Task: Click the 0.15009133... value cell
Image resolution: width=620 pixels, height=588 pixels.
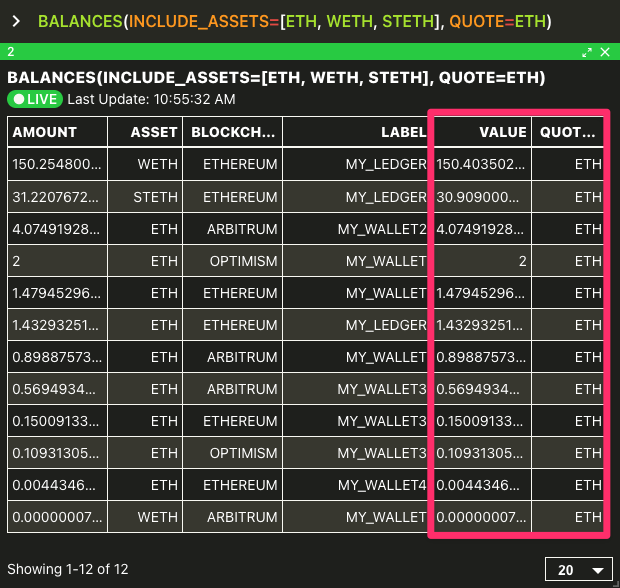Action: point(482,421)
